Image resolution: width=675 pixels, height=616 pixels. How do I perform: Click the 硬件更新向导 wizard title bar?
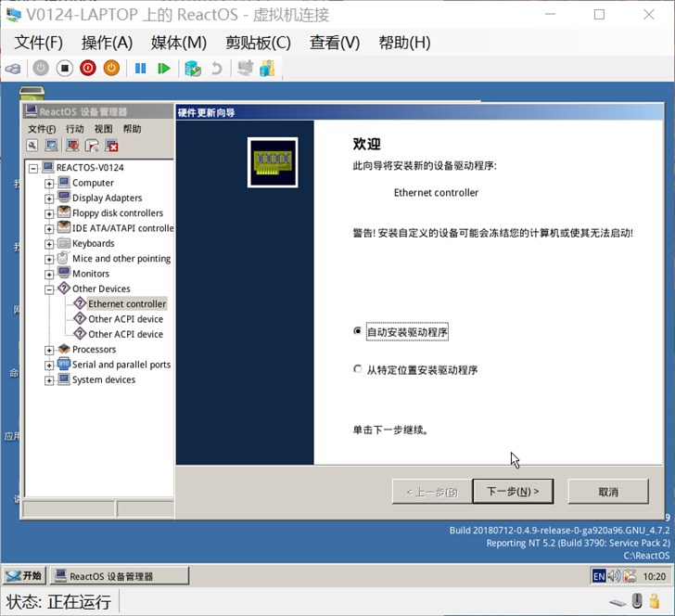click(x=419, y=112)
